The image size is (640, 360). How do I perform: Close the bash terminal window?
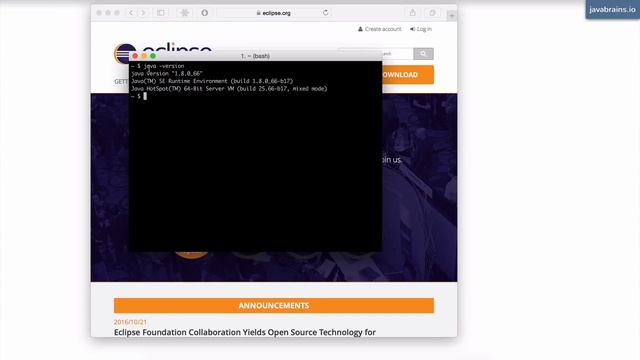pos(135,56)
